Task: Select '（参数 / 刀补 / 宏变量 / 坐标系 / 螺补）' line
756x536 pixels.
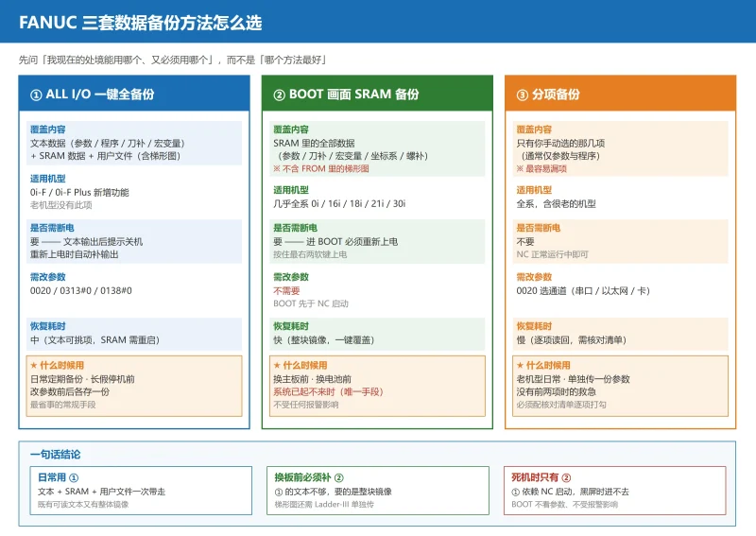Action: point(351,156)
